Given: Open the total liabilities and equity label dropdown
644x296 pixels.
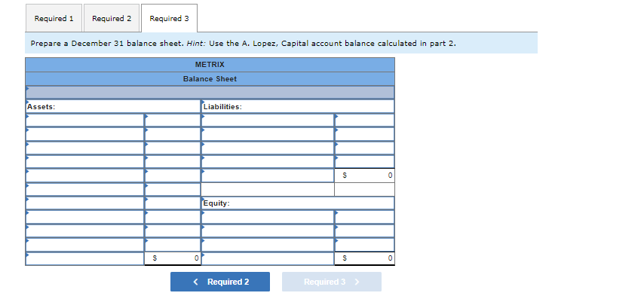Looking at the screenshot, I should pyautogui.click(x=268, y=258).
